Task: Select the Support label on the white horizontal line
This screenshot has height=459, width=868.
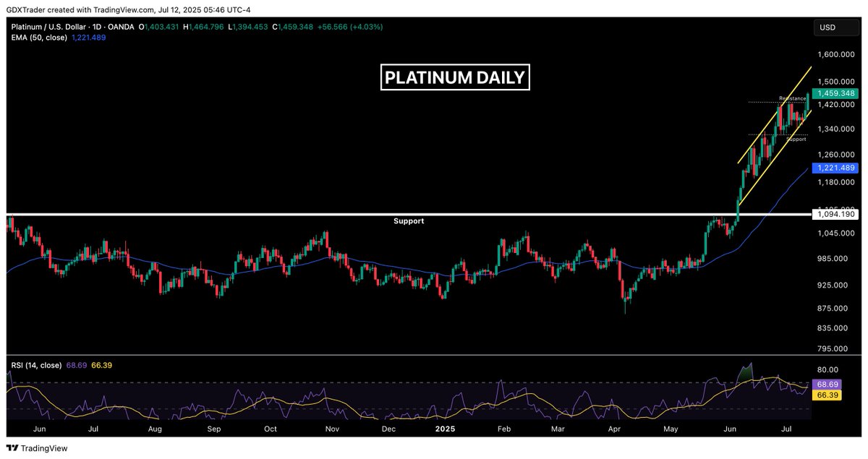Action: click(x=409, y=221)
